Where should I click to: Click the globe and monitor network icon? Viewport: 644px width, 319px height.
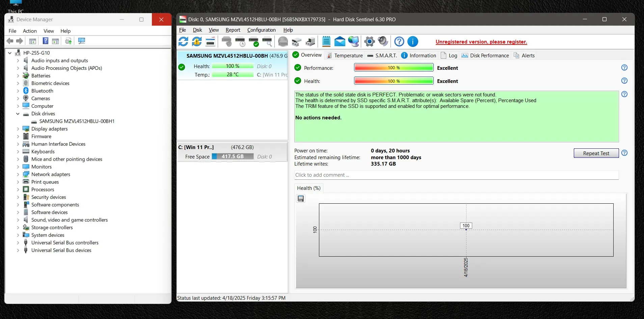353,41
